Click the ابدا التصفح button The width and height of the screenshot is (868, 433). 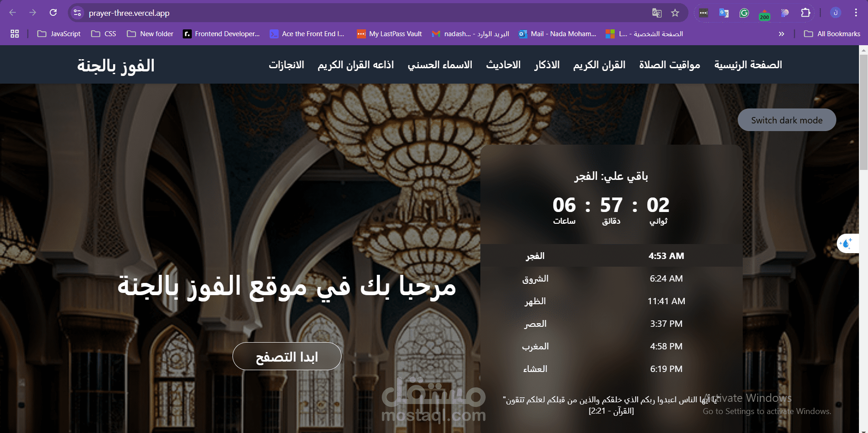coord(287,356)
